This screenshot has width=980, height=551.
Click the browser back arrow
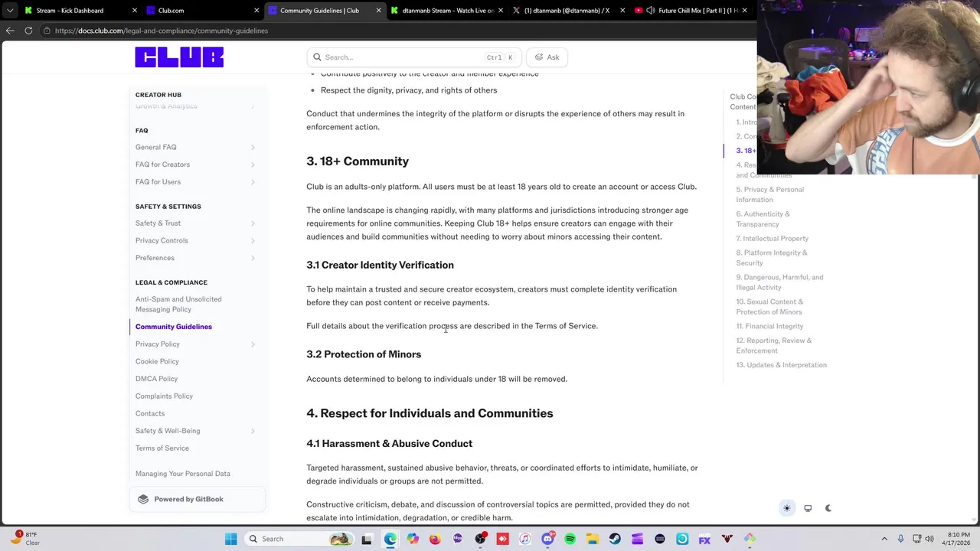tap(10, 31)
